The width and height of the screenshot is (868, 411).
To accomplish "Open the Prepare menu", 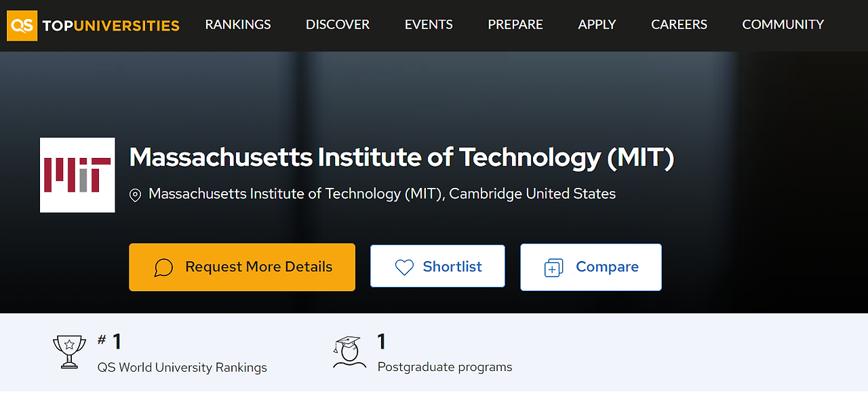I will (515, 24).
